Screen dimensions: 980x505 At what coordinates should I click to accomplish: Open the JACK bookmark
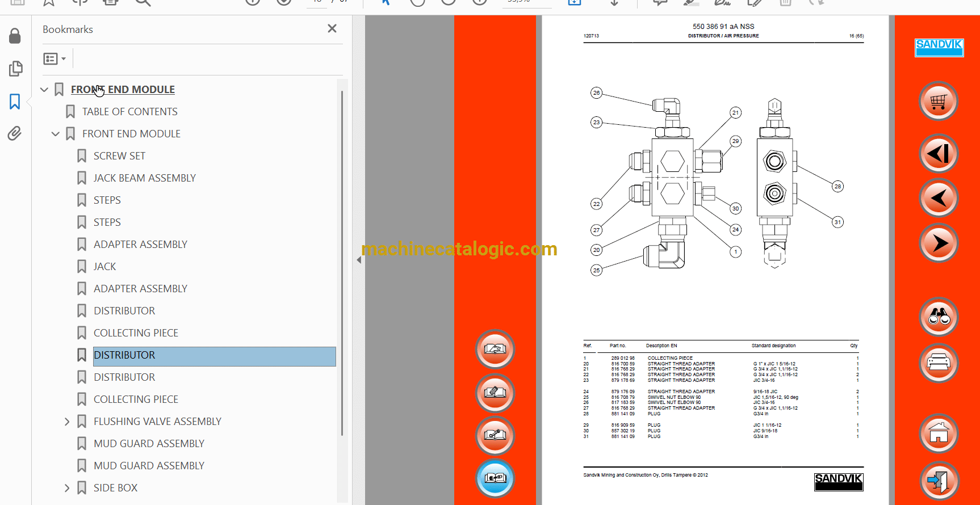tap(105, 267)
